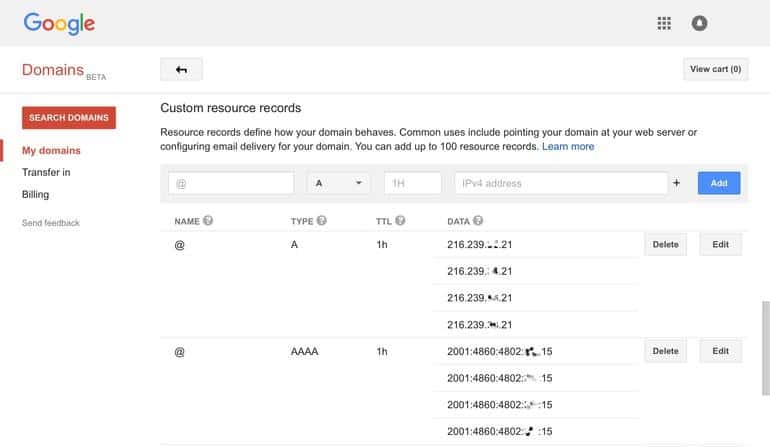The image size is (770, 447).
Task: Click the @ name of the A record
Action: coord(179,245)
